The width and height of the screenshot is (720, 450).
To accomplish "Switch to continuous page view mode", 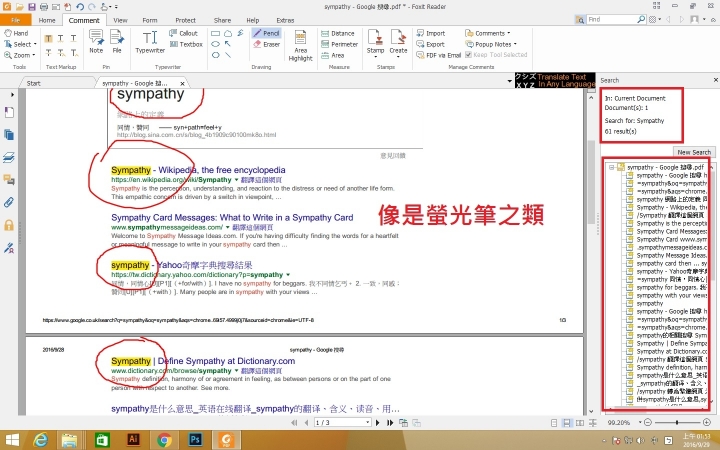I will pyautogui.click(x=567, y=422).
